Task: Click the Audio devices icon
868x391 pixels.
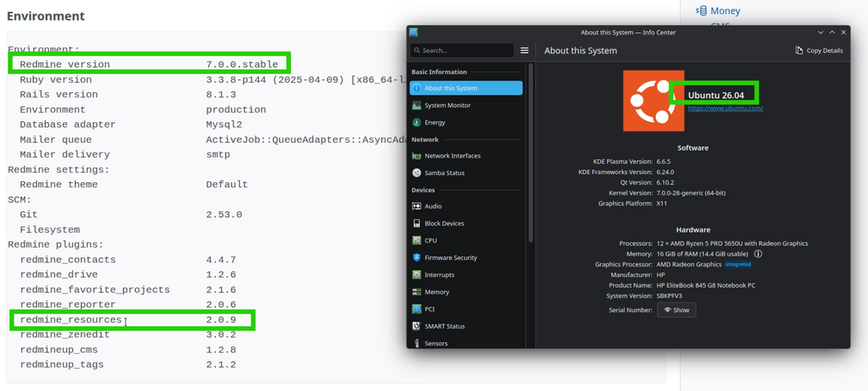Action: click(x=417, y=207)
